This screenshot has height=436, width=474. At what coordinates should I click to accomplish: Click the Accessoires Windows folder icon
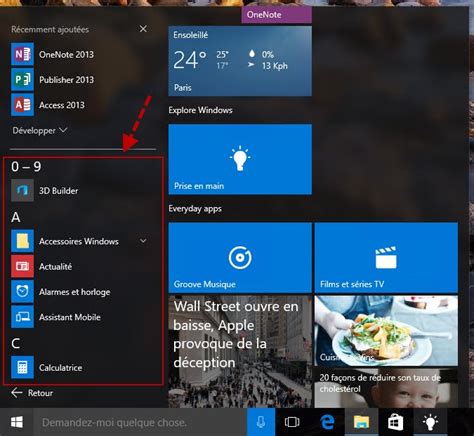[22, 241]
